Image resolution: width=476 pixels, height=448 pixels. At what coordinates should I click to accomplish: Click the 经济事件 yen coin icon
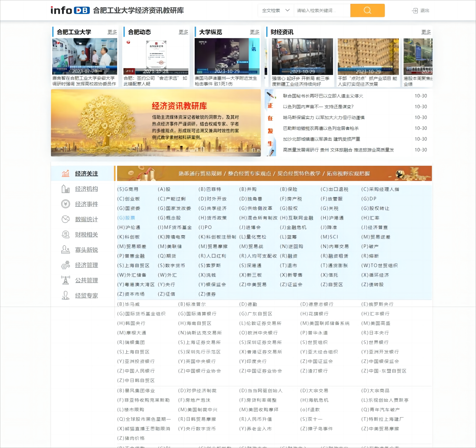[x=65, y=204]
